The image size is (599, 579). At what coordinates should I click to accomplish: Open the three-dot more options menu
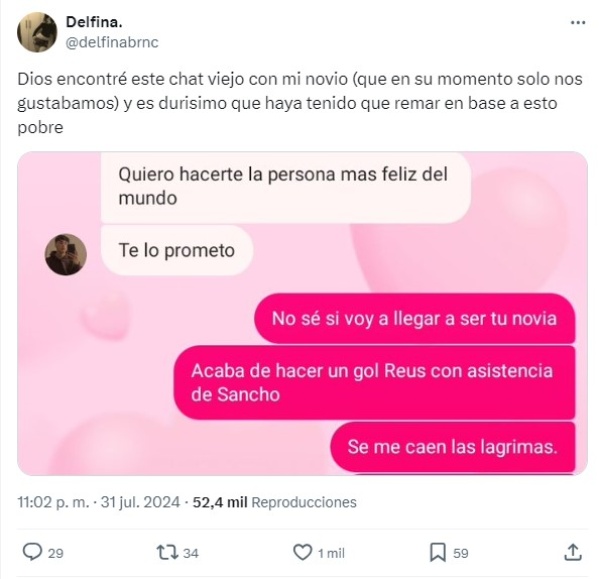578,23
